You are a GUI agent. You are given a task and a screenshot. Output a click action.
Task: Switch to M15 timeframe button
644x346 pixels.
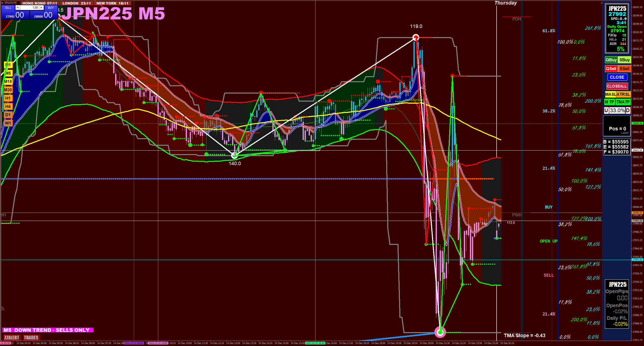(8, 81)
